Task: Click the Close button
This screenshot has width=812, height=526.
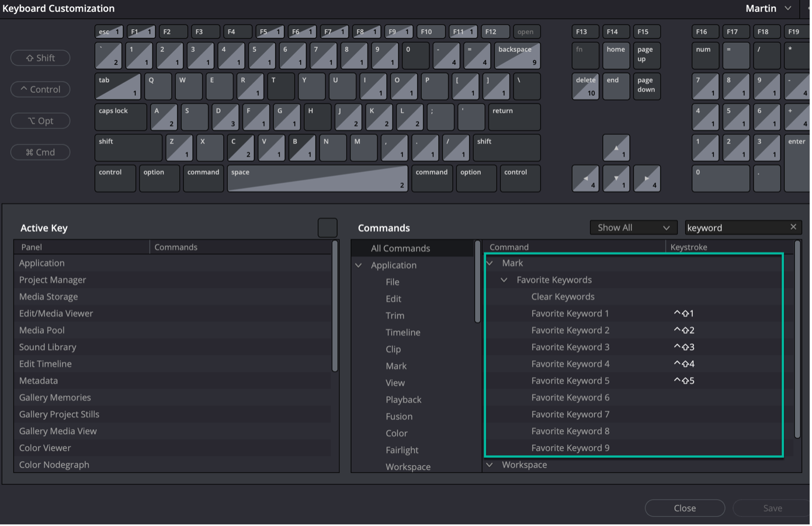Action: (x=685, y=508)
